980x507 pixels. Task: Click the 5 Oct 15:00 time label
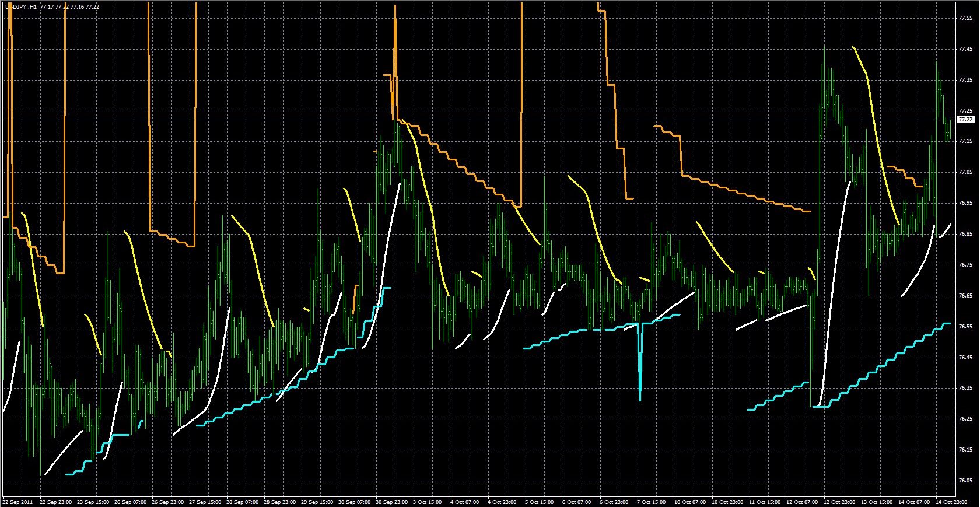[540, 502]
